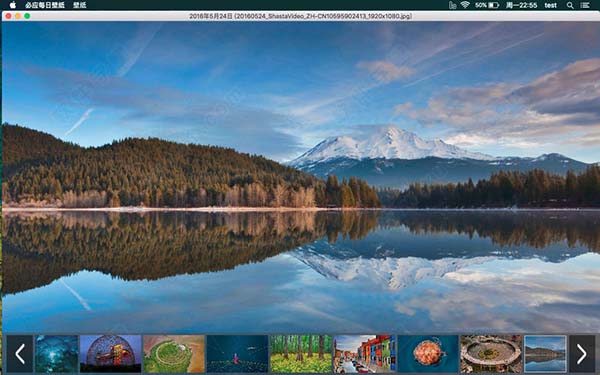
Task: Open the 壁纸 menu
Action: pos(80,5)
